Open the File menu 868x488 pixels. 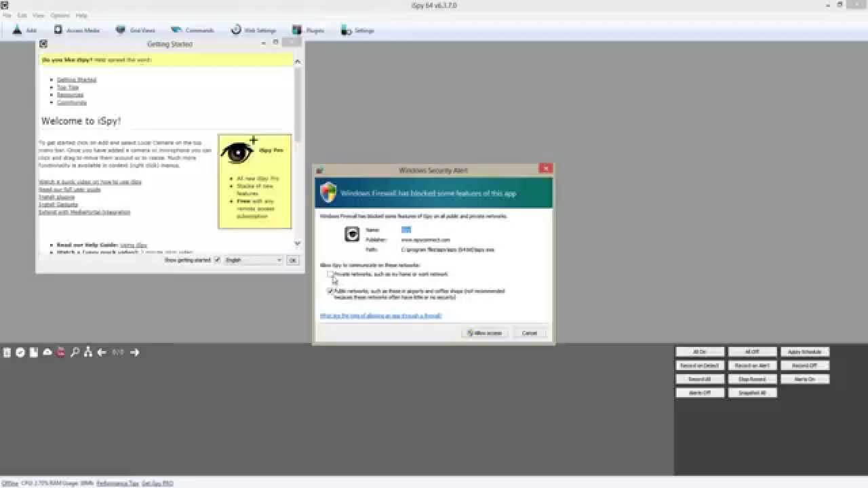(7, 15)
